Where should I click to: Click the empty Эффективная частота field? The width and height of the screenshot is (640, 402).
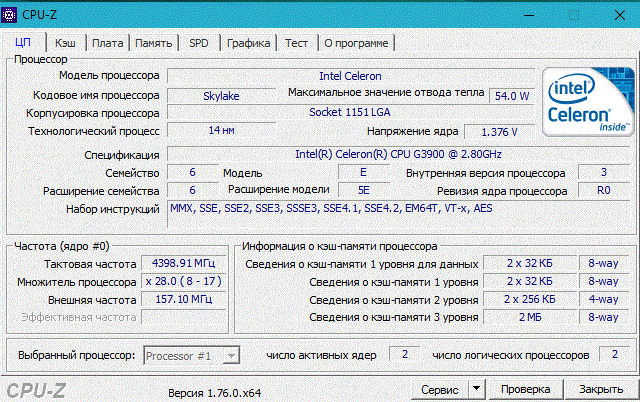click(x=184, y=317)
